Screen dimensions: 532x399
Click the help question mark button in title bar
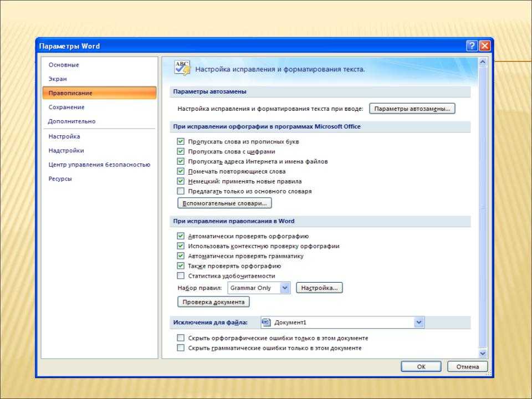(x=472, y=46)
